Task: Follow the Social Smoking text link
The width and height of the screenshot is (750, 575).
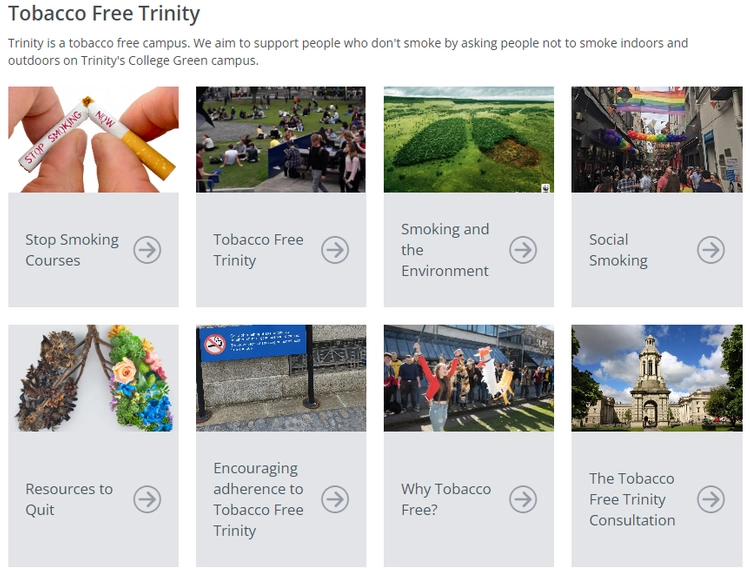Action: (x=618, y=250)
